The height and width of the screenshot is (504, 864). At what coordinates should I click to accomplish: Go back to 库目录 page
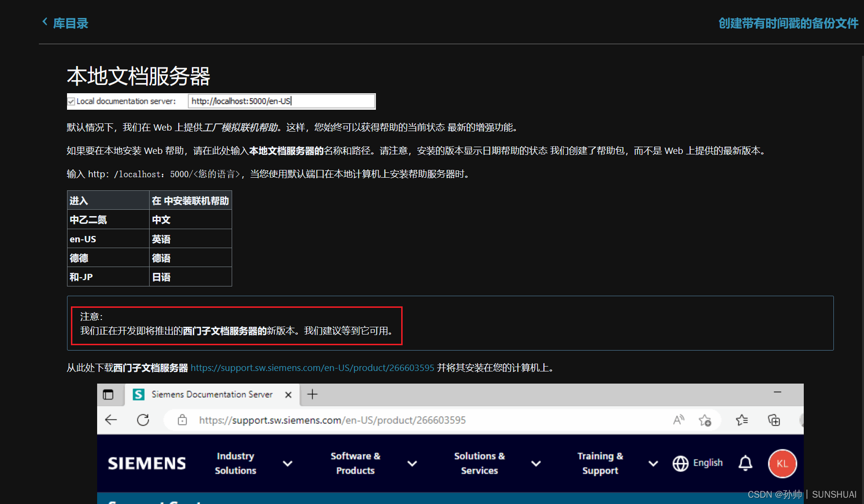[x=70, y=23]
